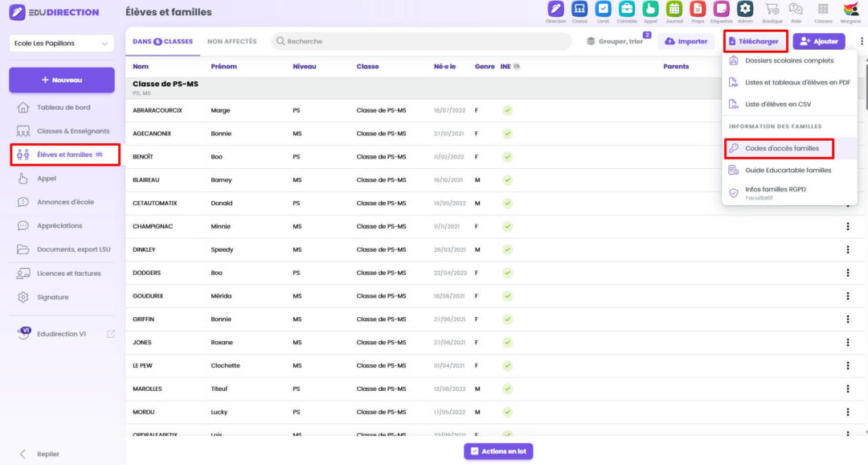Click the Actions en lot button
The height and width of the screenshot is (465, 868).
pyautogui.click(x=498, y=451)
